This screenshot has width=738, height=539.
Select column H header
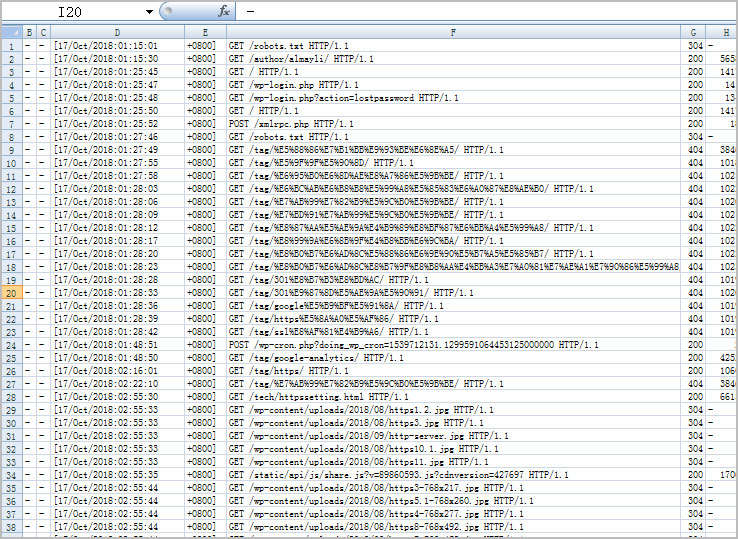[723, 33]
